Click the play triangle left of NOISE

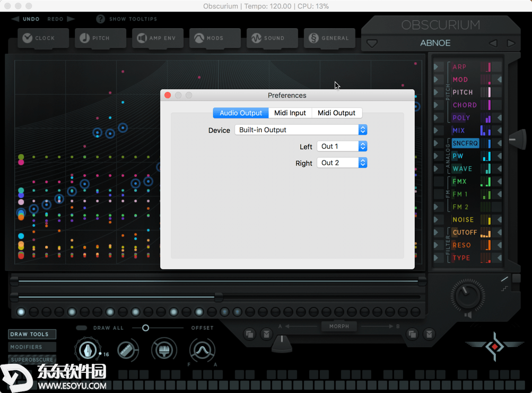coord(437,220)
